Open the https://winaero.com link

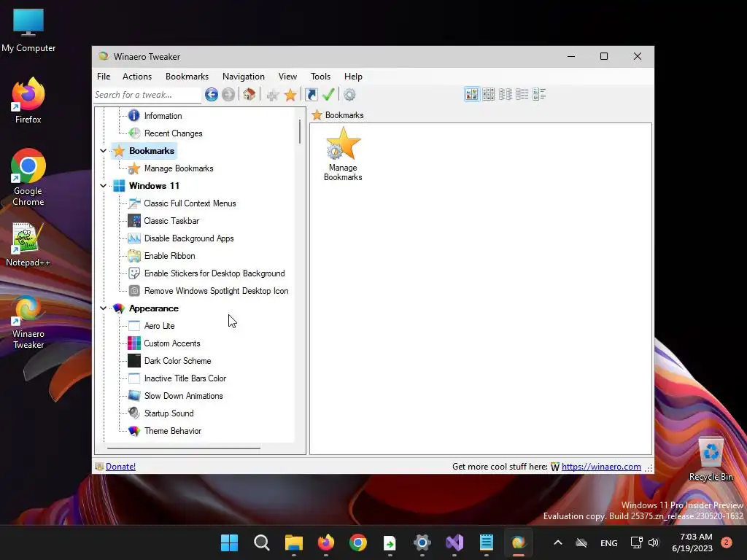coord(601,467)
